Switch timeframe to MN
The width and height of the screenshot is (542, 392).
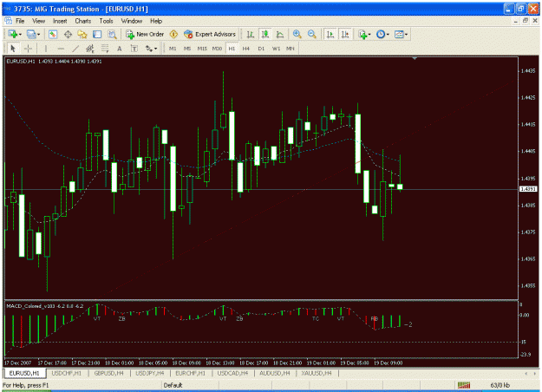tap(290, 49)
